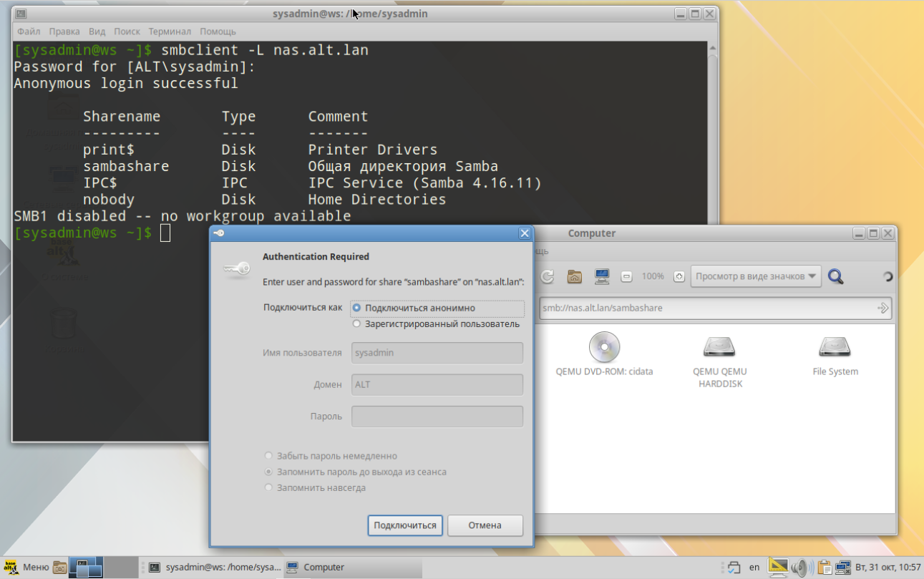Click the Имя пользователя field with sysadmin
Image resolution: width=924 pixels, height=579 pixels.
tap(437, 353)
